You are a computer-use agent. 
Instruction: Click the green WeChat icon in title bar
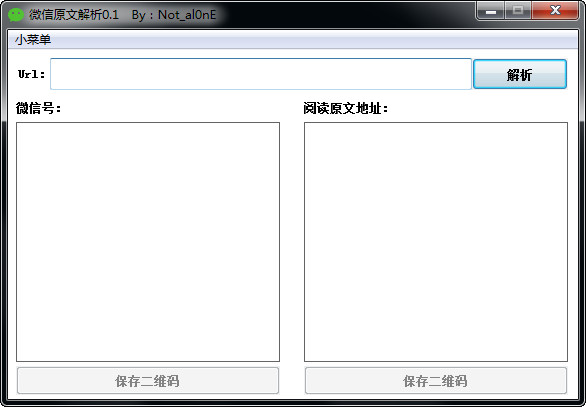[16, 15]
